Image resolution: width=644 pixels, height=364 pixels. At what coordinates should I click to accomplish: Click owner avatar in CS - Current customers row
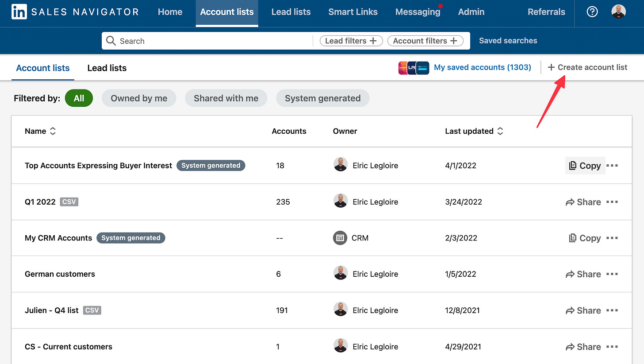coord(340,346)
